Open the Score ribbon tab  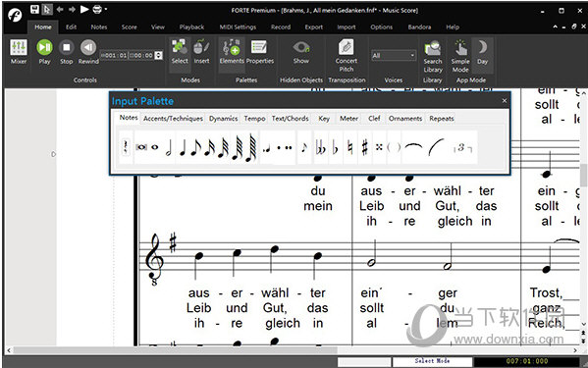[129, 26]
